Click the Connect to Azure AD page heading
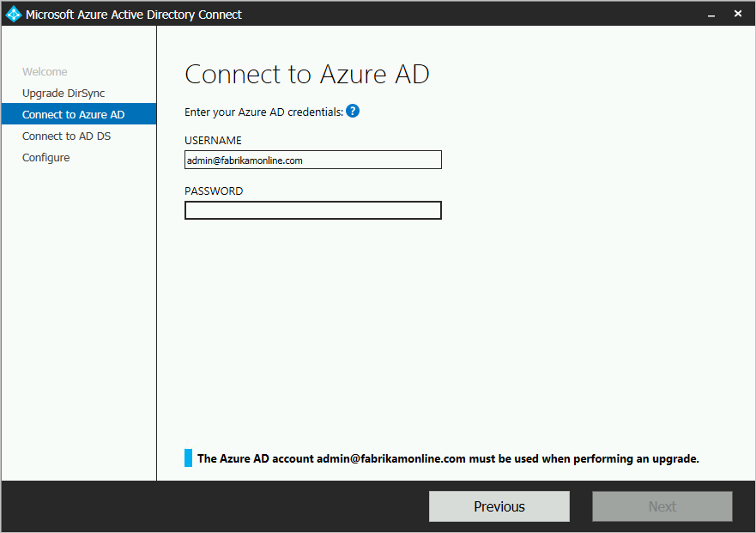 click(306, 75)
